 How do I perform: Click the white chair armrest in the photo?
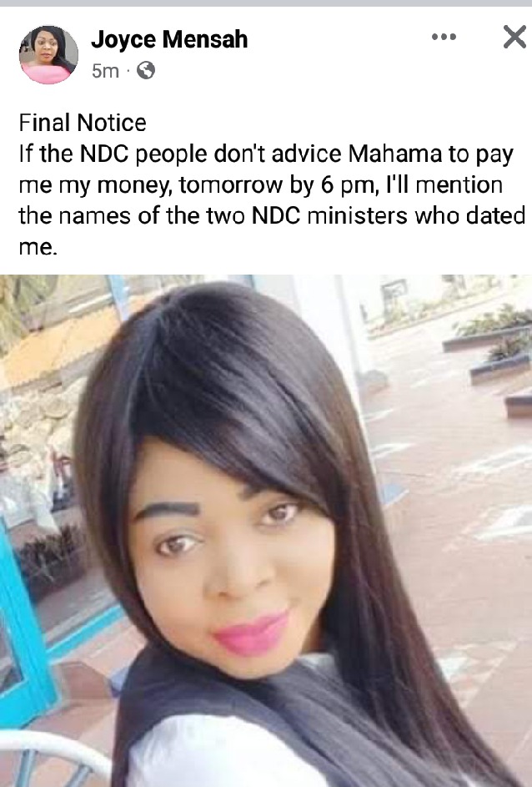[55, 753]
